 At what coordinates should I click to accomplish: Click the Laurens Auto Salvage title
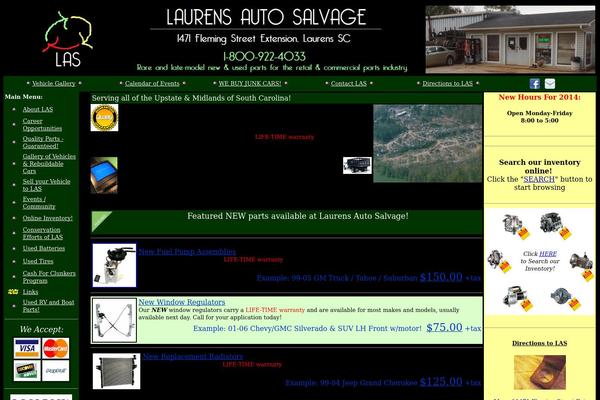266,17
